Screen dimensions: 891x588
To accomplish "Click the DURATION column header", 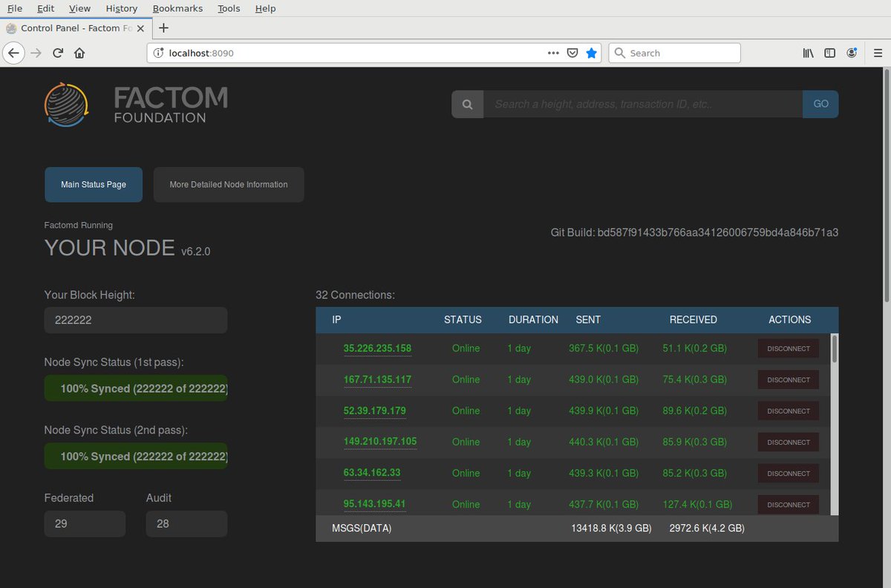I will click(533, 320).
